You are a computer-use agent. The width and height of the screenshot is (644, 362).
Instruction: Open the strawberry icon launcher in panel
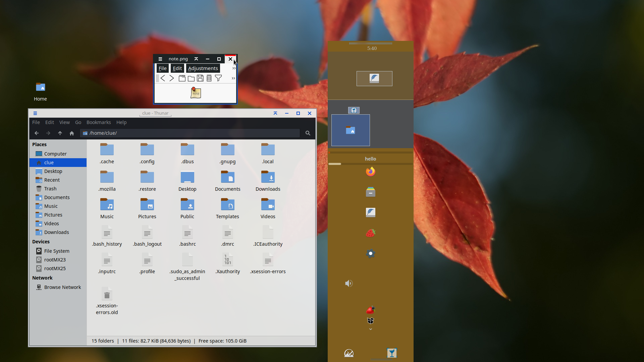[x=370, y=233]
